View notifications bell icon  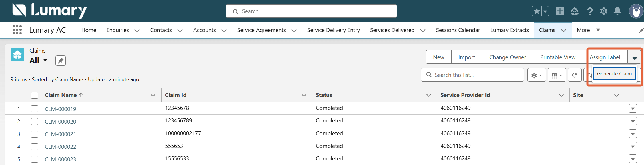pos(617,11)
